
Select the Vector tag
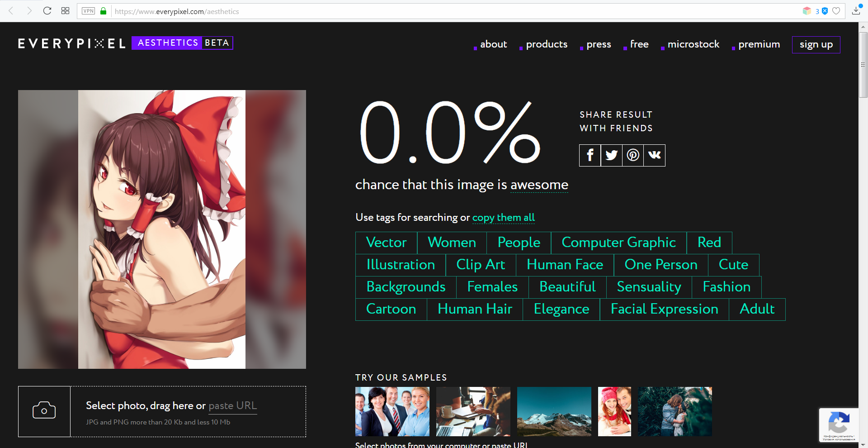[387, 243]
